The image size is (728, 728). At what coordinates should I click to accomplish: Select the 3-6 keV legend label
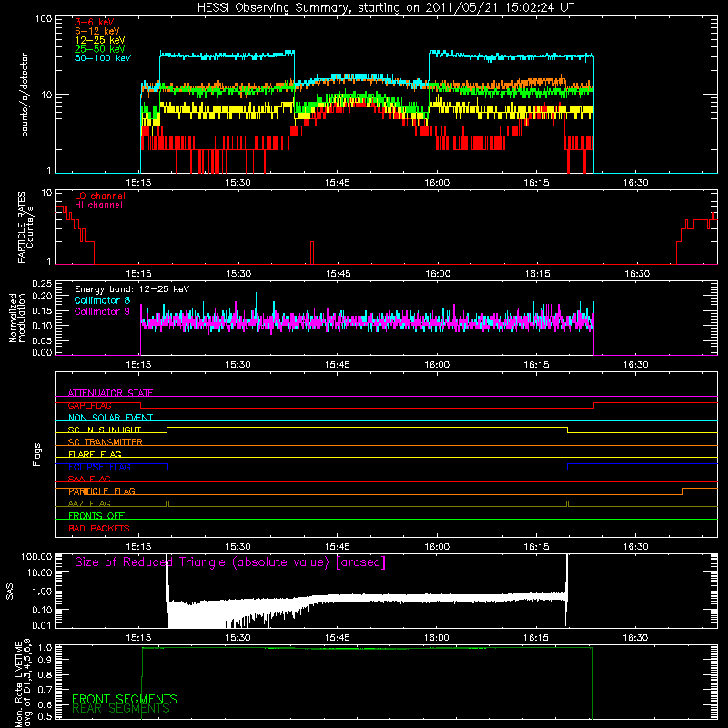(94, 22)
